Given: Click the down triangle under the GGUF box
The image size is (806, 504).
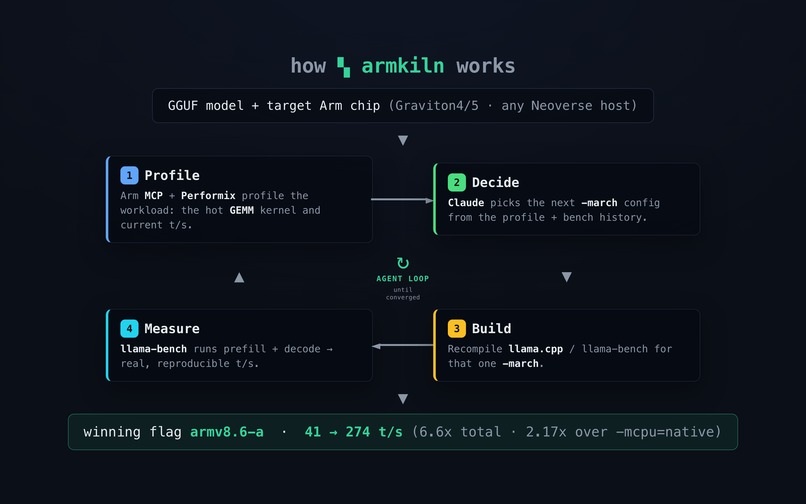Looking at the screenshot, I should 403,140.
